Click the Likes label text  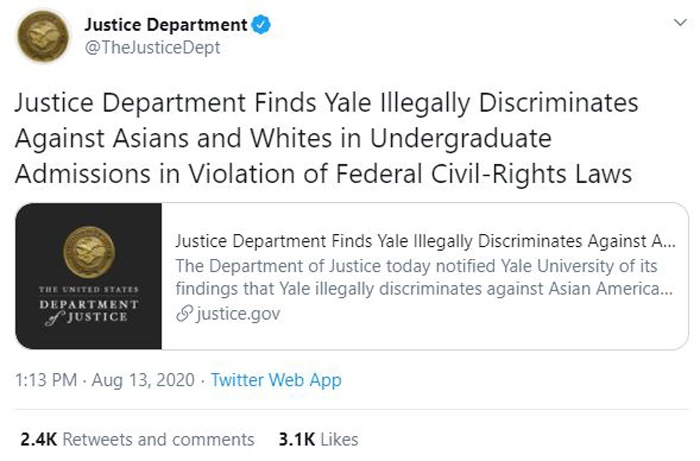click(339, 440)
